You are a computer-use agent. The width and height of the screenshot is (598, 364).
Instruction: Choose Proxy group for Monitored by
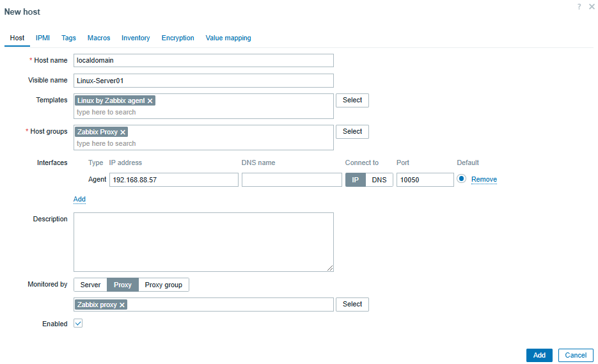pos(163,285)
